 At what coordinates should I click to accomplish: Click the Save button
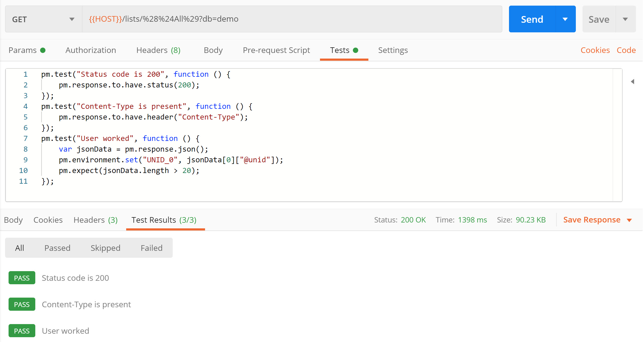pos(599,19)
